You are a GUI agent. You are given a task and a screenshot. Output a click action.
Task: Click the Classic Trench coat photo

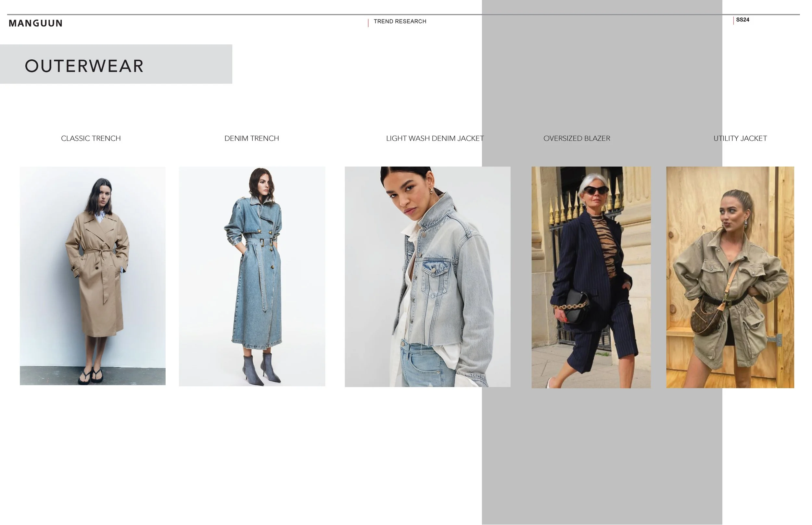(93, 275)
